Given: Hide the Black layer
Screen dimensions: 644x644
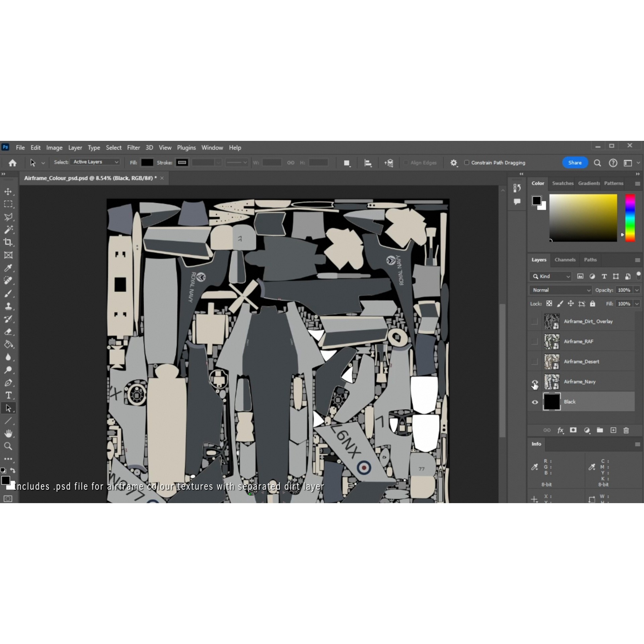Looking at the screenshot, I should click(535, 402).
